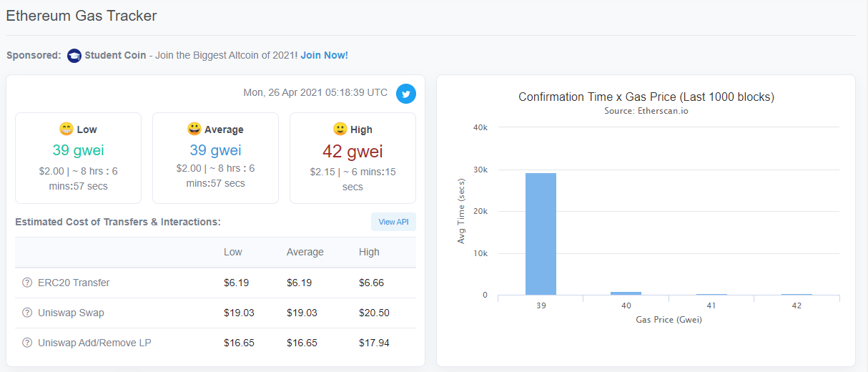Click the $6.66 ERC20 high cost

point(371,283)
